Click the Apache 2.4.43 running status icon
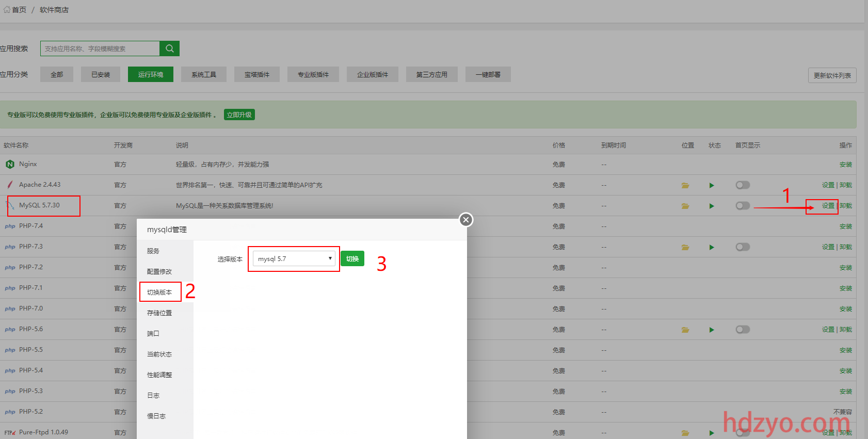868x439 pixels. click(x=712, y=185)
